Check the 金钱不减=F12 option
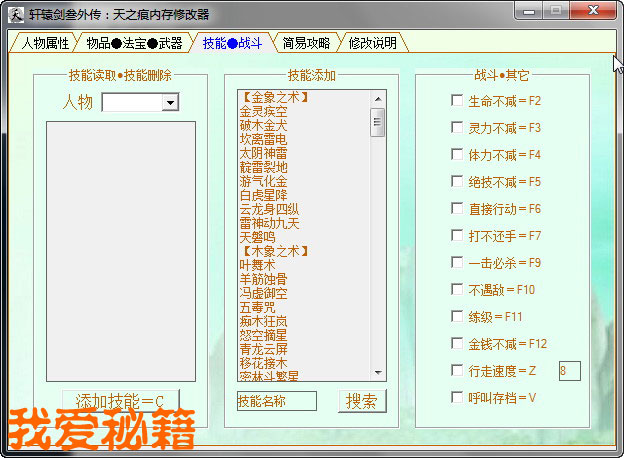This screenshot has width=624, height=458. (x=457, y=344)
